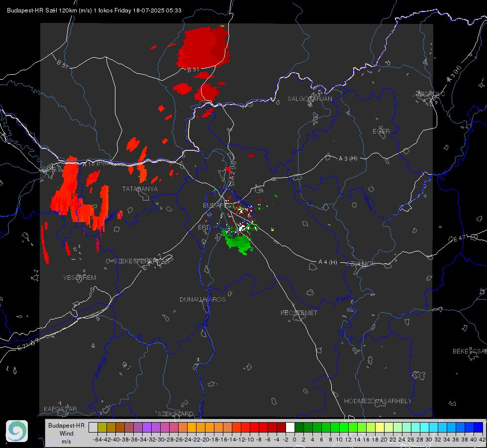Click the large dark red echo at the map top
The image size is (487, 448).
[x=203, y=47]
